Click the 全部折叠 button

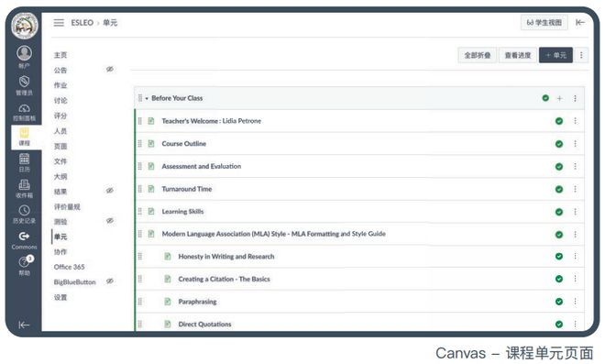pyautogui.click(x=478, y=55)
